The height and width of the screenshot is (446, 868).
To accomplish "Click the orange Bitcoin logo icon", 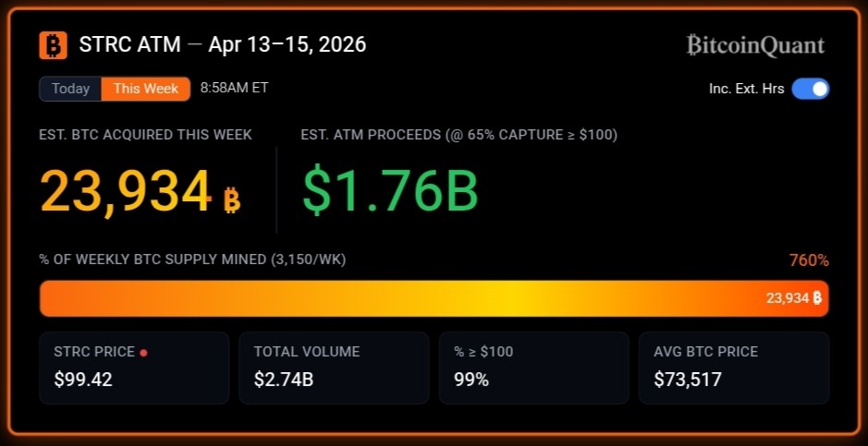I will 54,44.
